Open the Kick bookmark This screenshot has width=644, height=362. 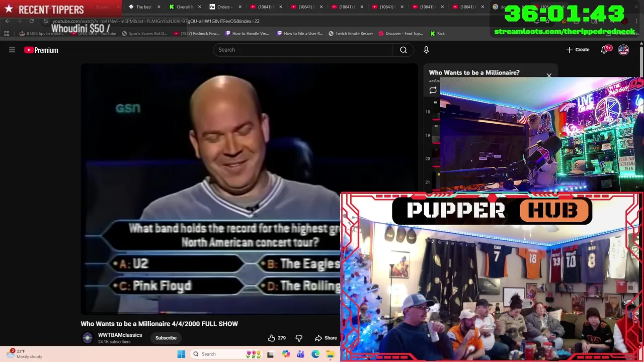click(x=437, y=33)
